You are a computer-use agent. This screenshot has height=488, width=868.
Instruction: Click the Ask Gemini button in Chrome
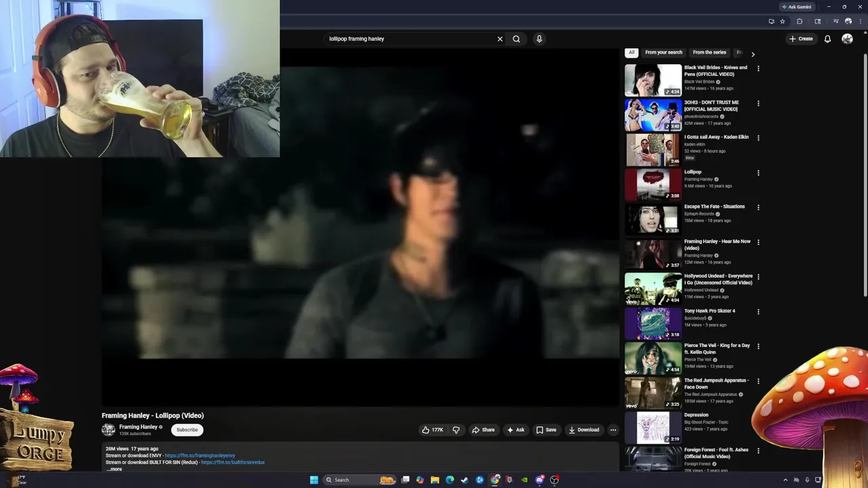pyautogui.click(x=797, y=7)
